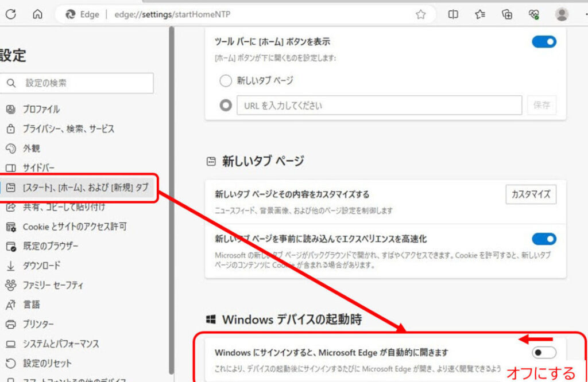This screenshot has width=588, height=382.
Task: Click the URL を入力してください text field
Action: [x=379, y=106]
